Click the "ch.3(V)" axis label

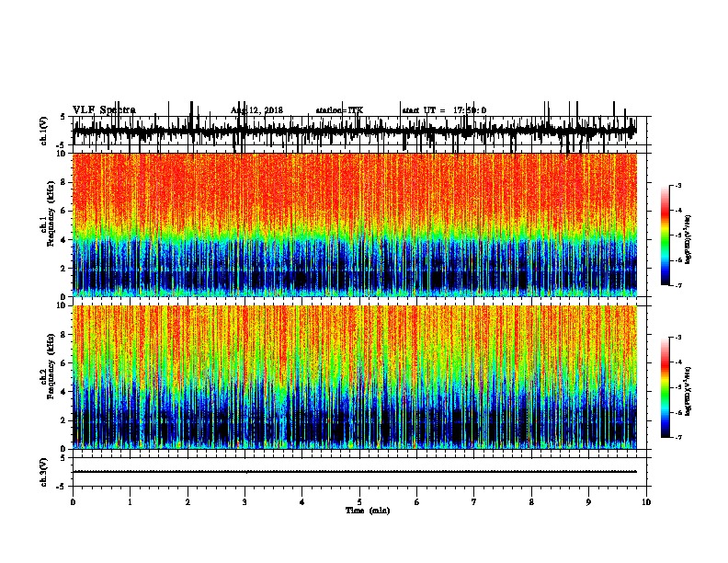44,472
